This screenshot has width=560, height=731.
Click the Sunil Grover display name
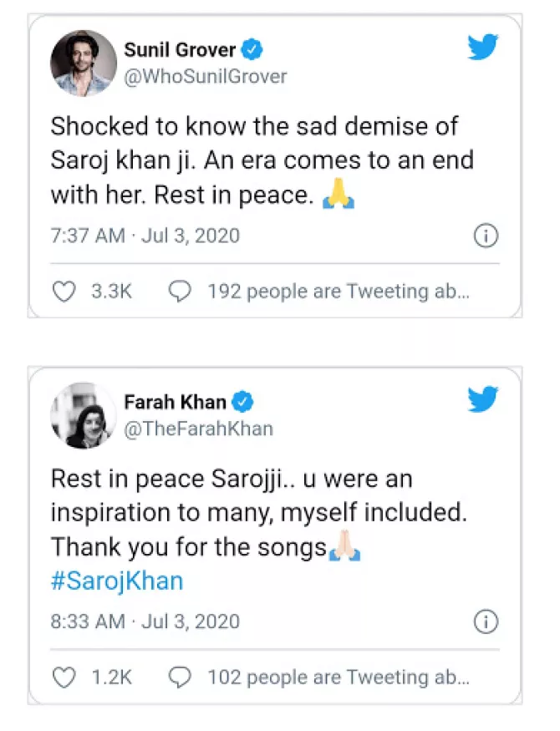pos(180,50)
